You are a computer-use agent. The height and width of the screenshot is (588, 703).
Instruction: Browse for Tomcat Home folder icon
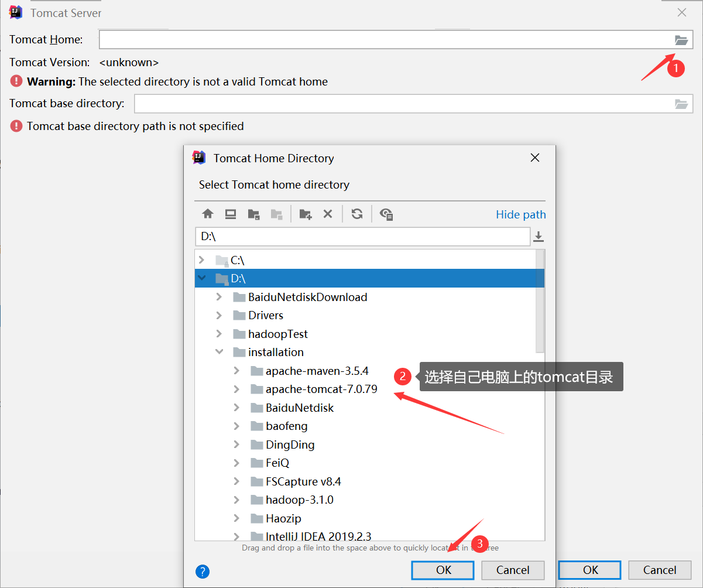tap(681, 40)
